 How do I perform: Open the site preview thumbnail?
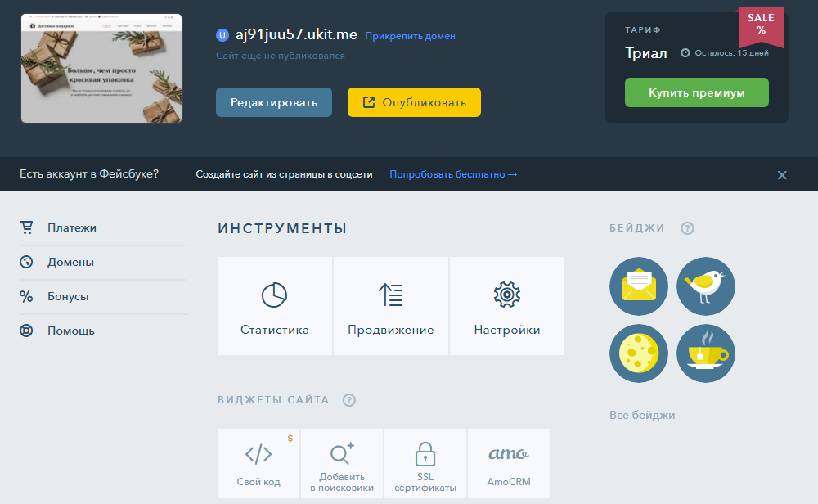coord(101,69)
